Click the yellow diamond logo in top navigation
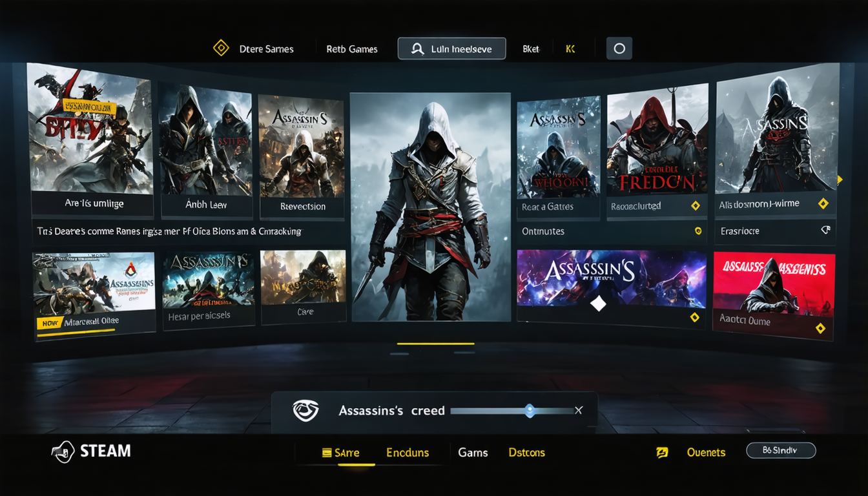The width and height of the screenshot is (868, 496). [222, 48]
